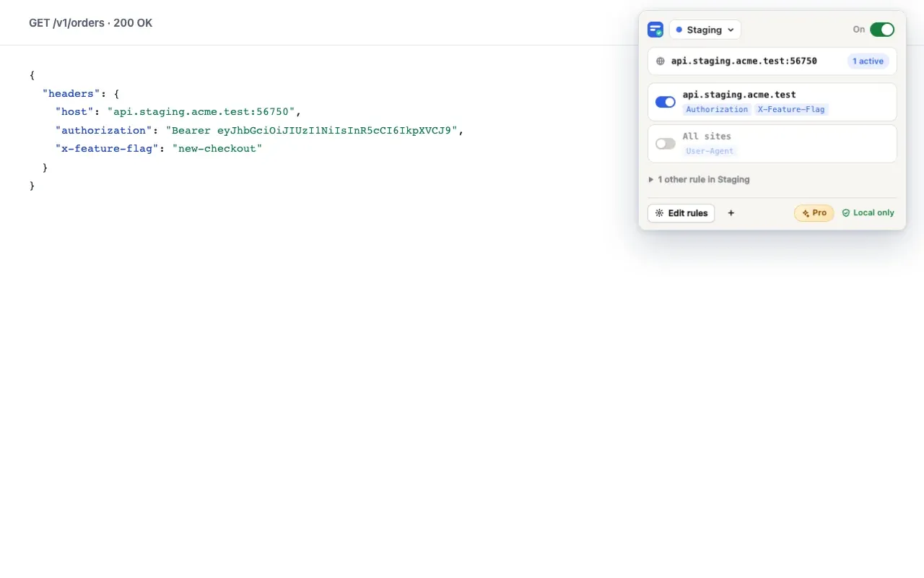Open the Staging profile dropdown

tap(705, 30)
